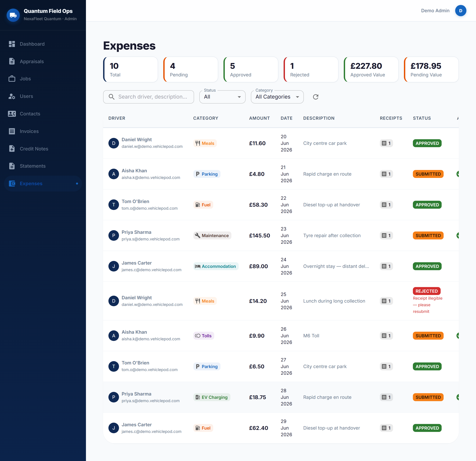Open the Status filter dropdown

[x=222, y=97]
